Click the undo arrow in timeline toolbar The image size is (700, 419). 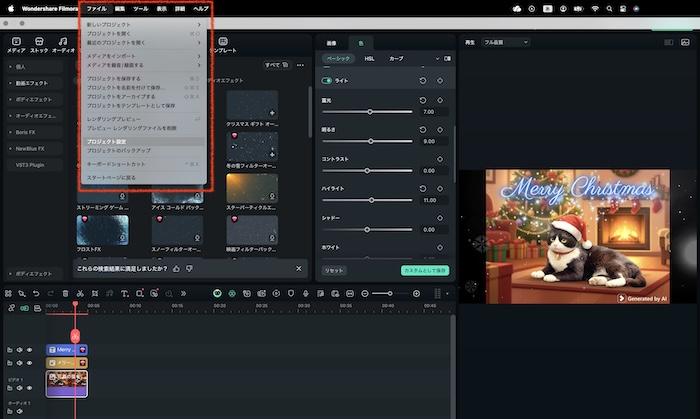(35, 293)
